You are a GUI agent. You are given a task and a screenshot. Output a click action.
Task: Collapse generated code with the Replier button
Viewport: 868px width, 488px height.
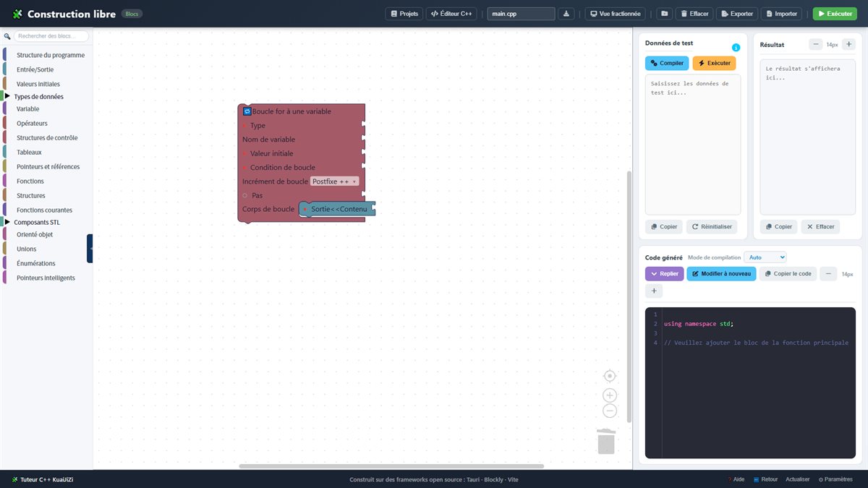point(664,274)
